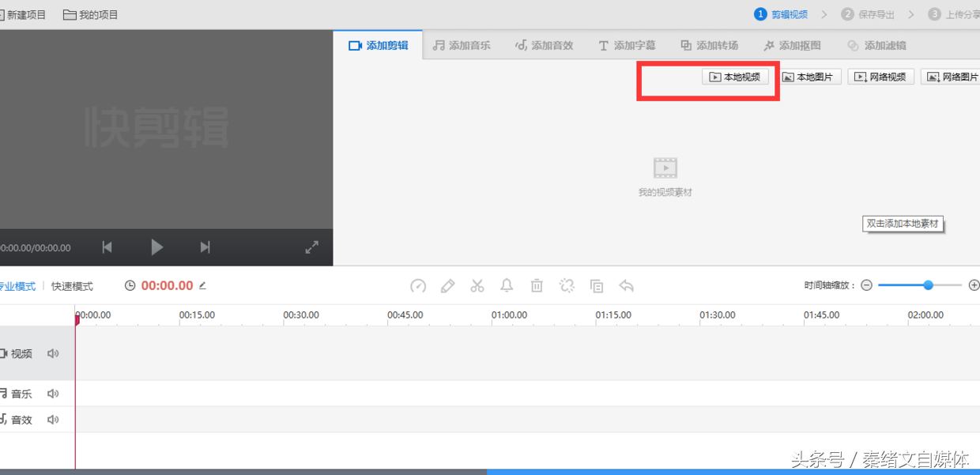Select the scissors cut tool

point(477,285)
